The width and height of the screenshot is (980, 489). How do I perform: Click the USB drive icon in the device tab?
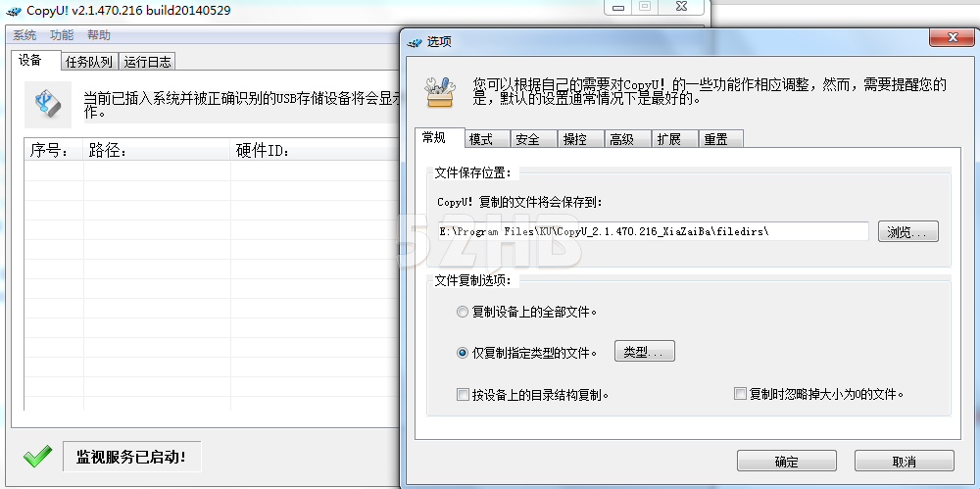48,105
